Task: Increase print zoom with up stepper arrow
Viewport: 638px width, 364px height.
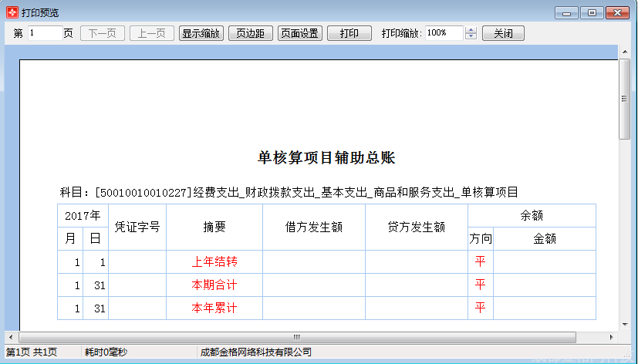Action: point(471,30)
